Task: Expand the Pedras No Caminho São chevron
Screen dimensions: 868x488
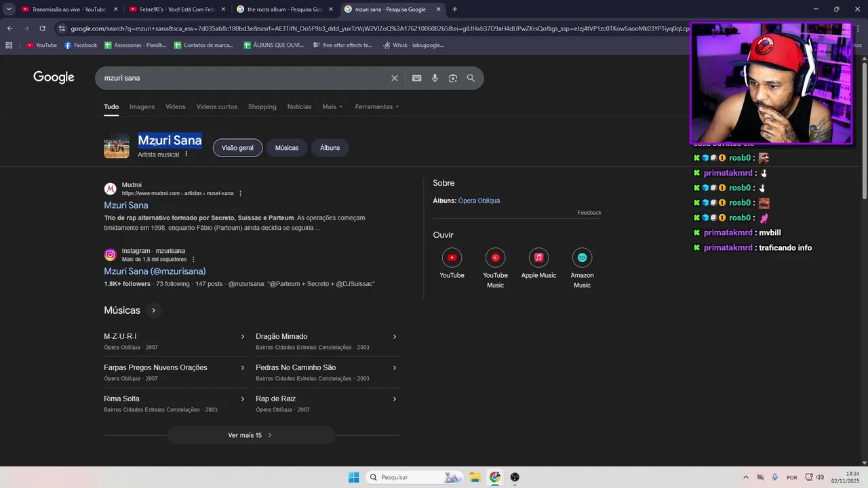Action: click(395, 367)
